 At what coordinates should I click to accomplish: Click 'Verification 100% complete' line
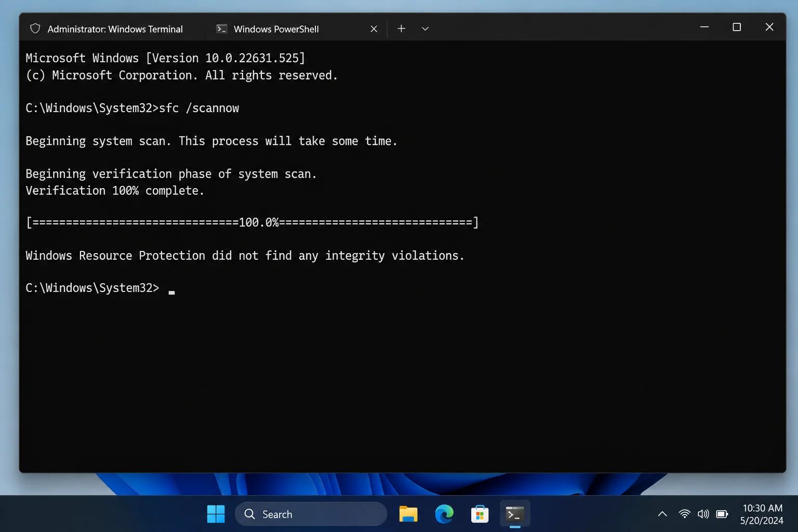pyautogui.click(x=115, y=191)
